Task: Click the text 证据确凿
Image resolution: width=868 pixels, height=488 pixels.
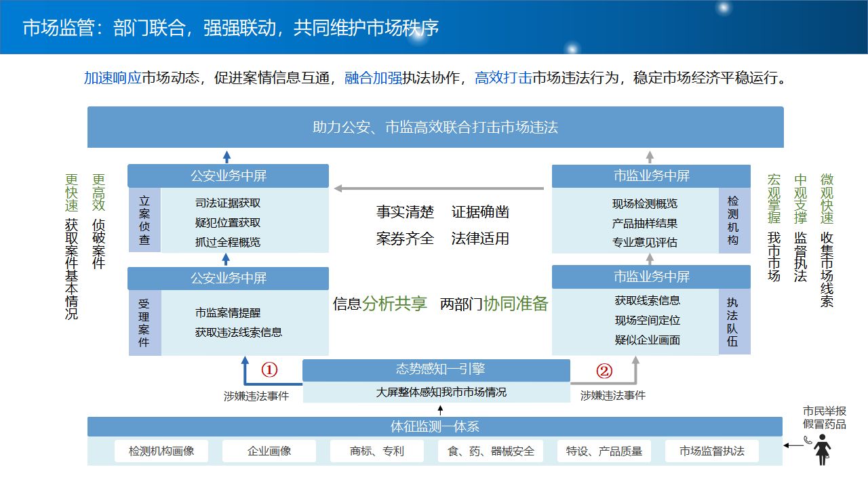Action: click(x=480, y=212)
